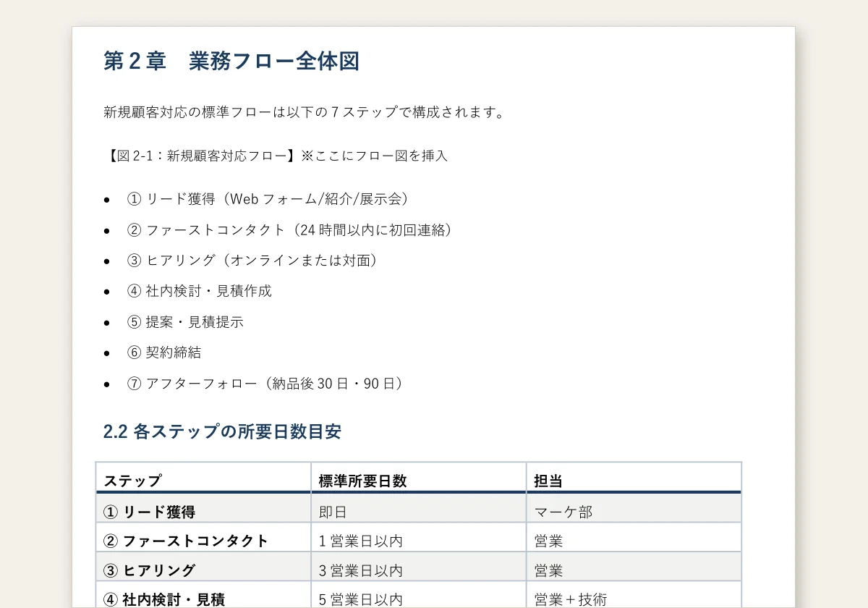This screenshot has height=608, width=868.
Task: Click the figure placeholder 図2-1 caption
Action: 276,156
